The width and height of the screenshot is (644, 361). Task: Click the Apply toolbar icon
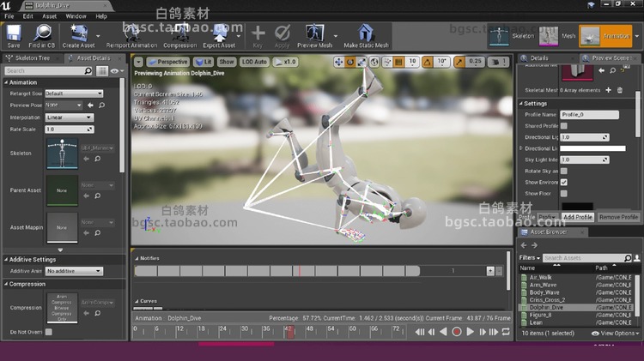coord(283,36)
